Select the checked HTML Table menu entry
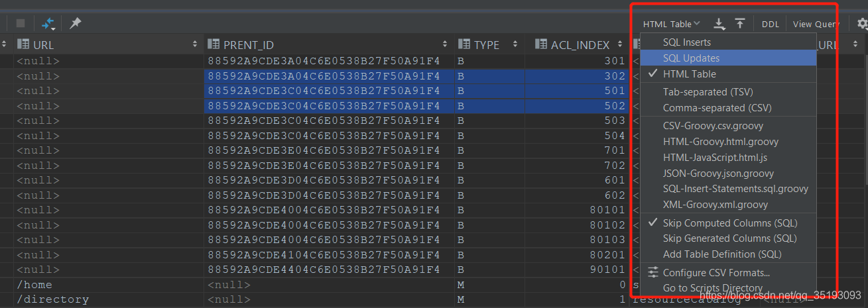Image resolution: width=868 pixels, height=308 pixels. [x=728, y=74]
